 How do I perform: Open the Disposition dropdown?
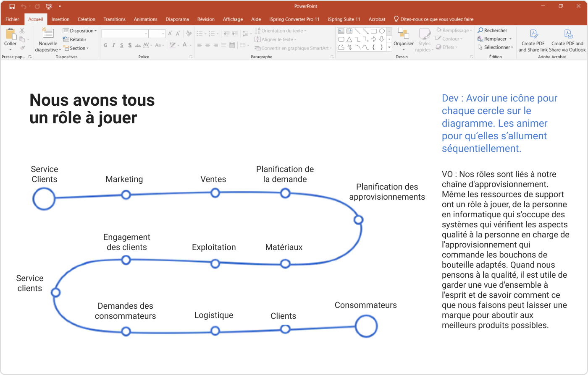coord(80,30)
